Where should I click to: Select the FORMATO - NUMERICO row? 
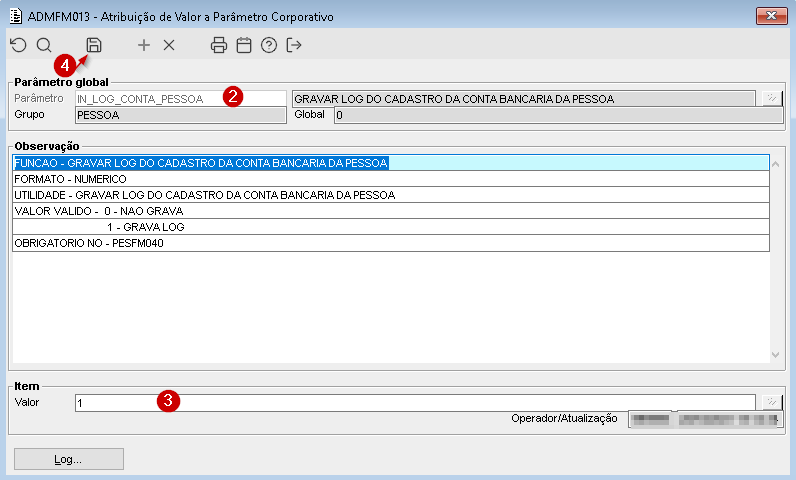point(391,179)
